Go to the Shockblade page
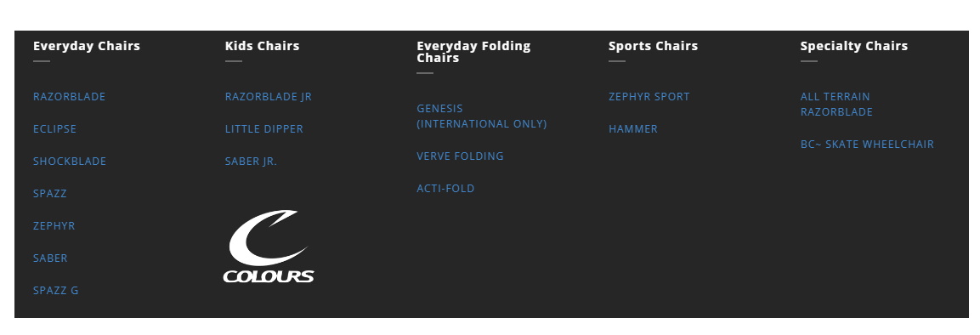 coord(70,162)
